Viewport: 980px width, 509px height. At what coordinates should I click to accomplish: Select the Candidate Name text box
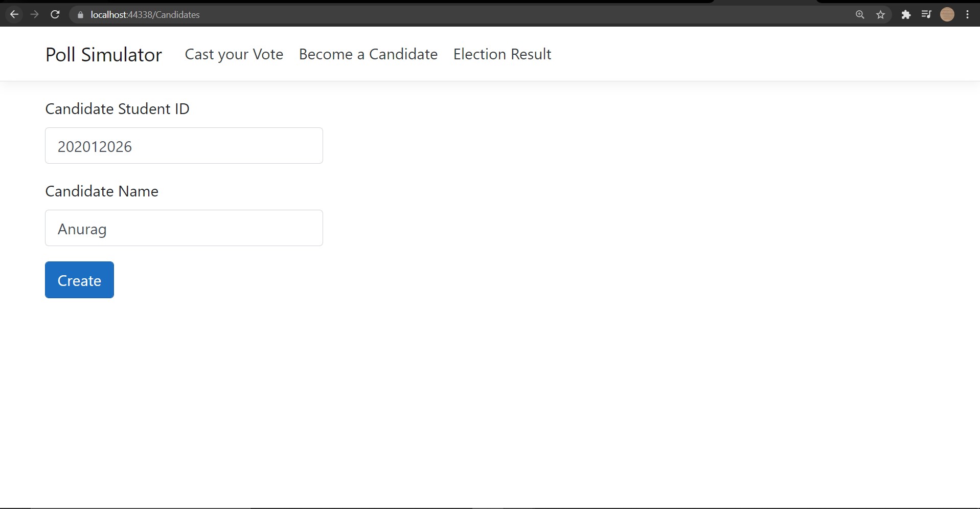[x=184, y=228]
